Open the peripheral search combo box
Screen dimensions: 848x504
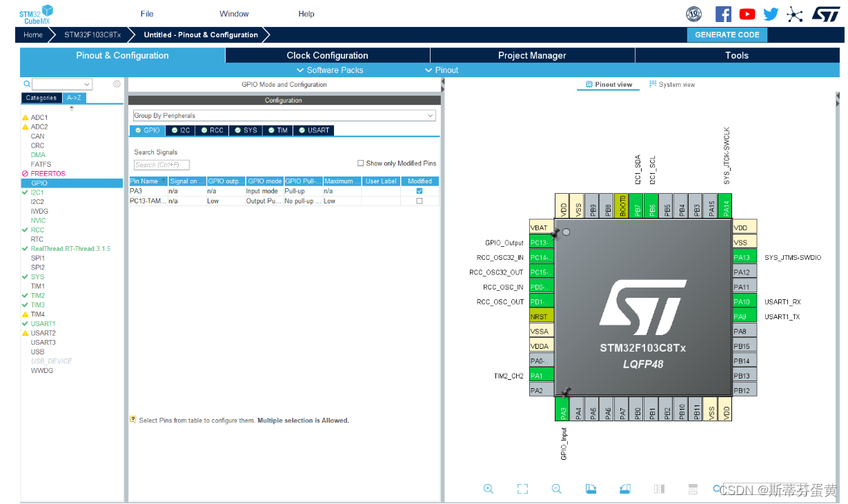(62, 84)
